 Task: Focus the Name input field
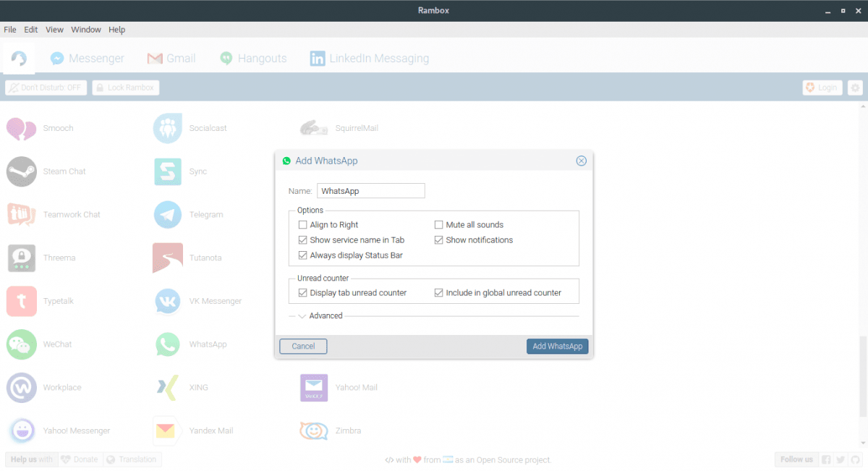pos(371,191)
